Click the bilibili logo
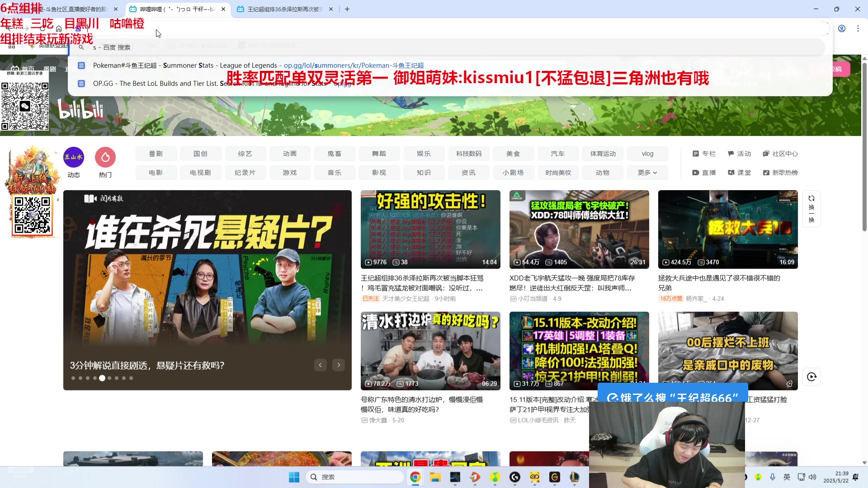This screenshot has height=488, width=868. 80,109
